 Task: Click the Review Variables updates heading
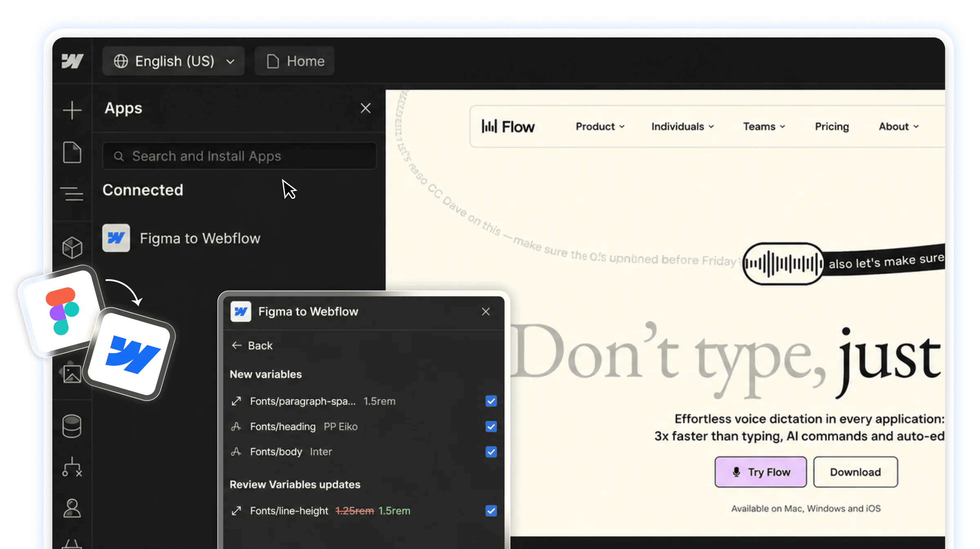tap(295, 485)
